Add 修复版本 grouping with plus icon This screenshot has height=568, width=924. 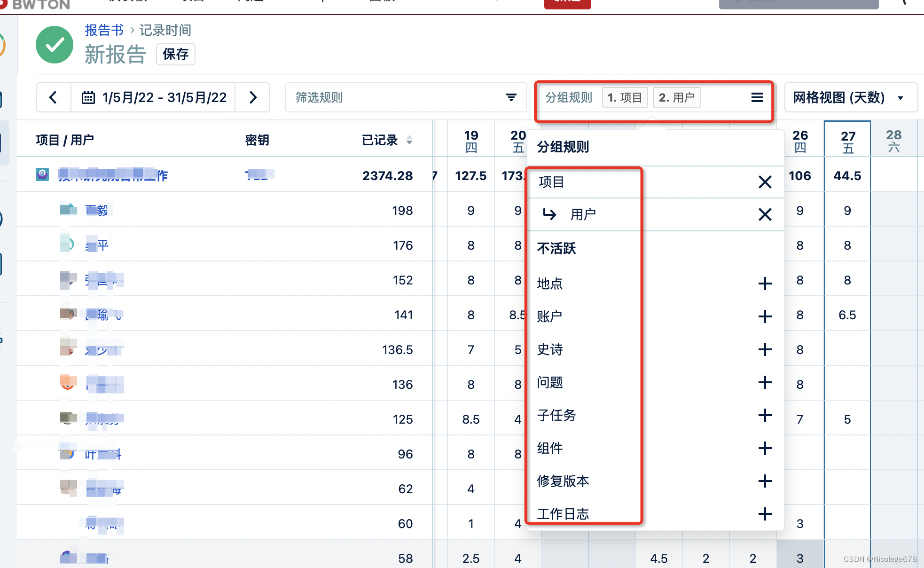pyautogui.click(x=765, y=481)
